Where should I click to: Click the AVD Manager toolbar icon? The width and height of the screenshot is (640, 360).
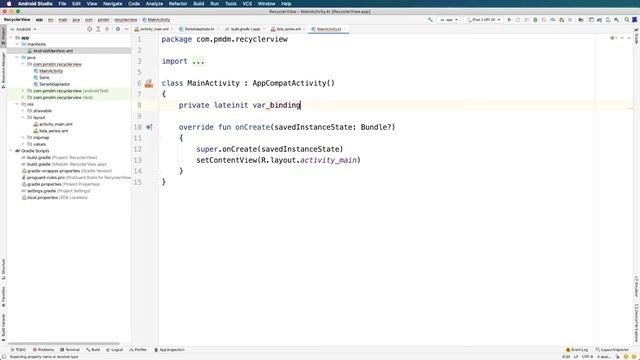pyautogui.click(x=608, y=20)
